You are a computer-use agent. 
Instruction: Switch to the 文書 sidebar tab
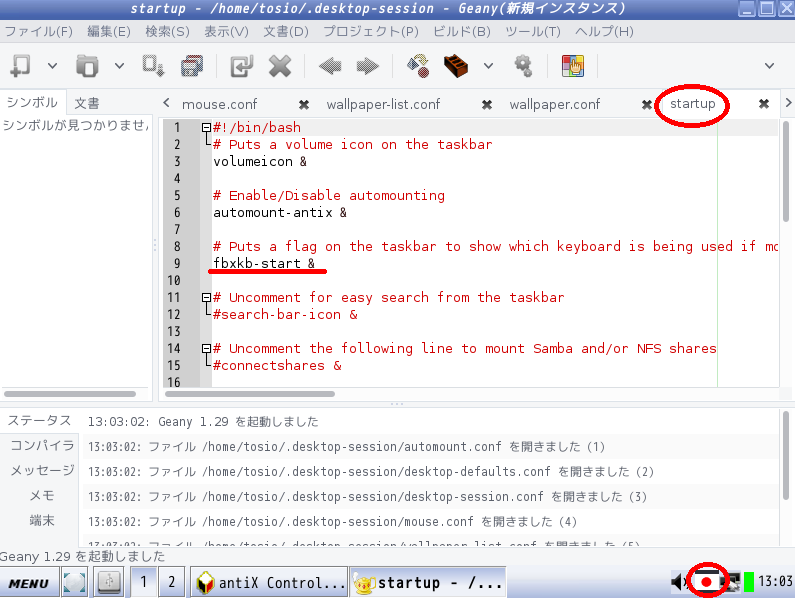(x=87, y=103)
